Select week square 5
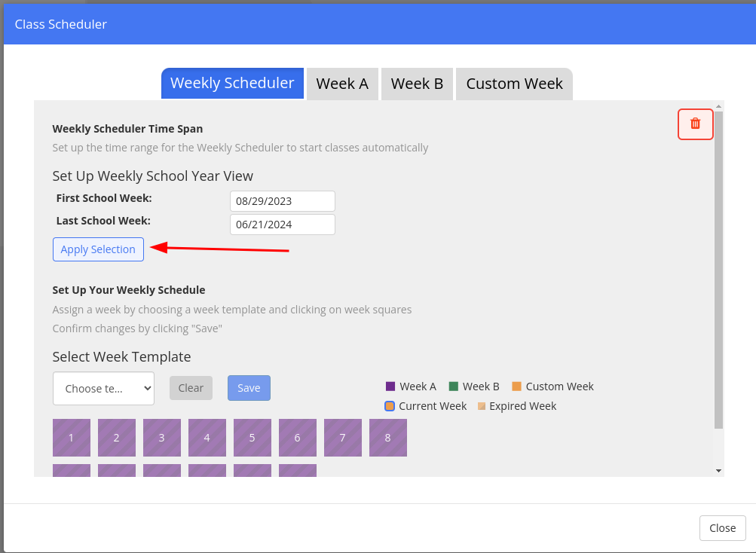The image size is (756, 553). coord(253,438)
